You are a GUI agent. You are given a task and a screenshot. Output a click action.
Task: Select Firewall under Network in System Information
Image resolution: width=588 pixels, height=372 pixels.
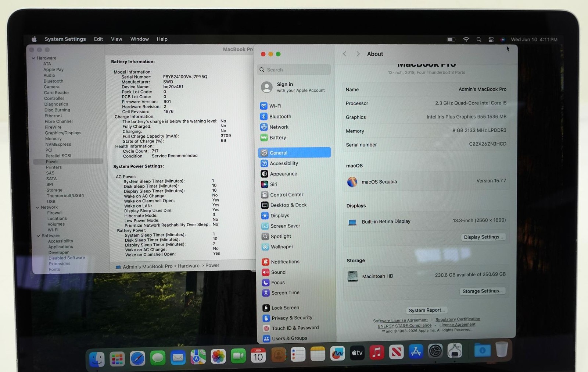click(x=55, y=213)
